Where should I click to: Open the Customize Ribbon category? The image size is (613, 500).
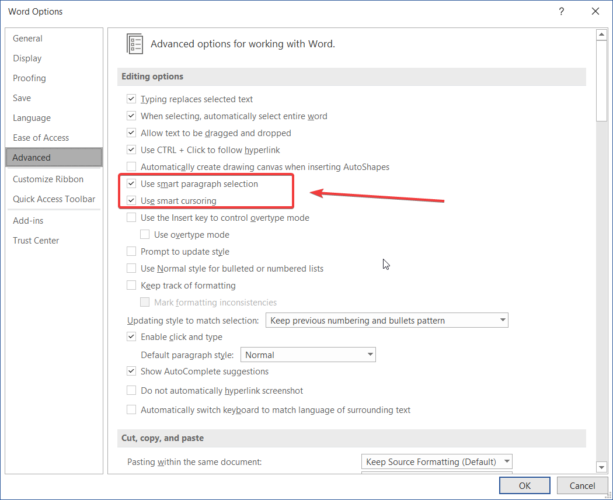pyautogui.click(x=48, y=179)
